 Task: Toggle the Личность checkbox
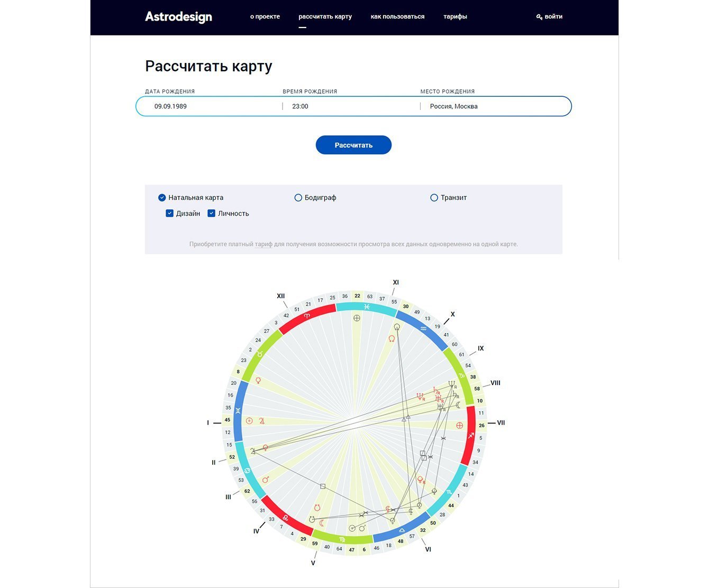212,214
